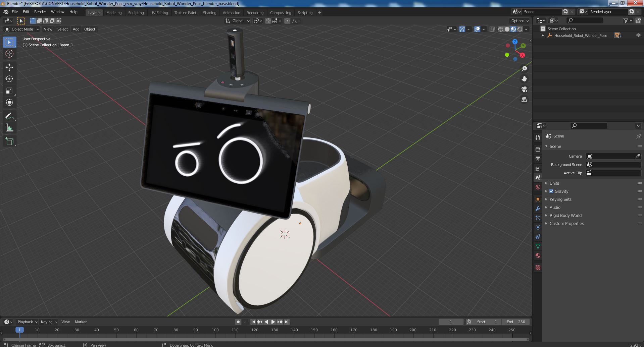Open the File menu
Screen dimensions: 644x347
pos(15,12)
